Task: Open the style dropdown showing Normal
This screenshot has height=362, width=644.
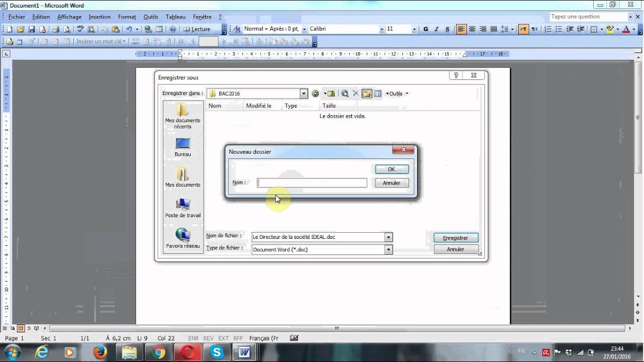Action: (x=304, y=29)
